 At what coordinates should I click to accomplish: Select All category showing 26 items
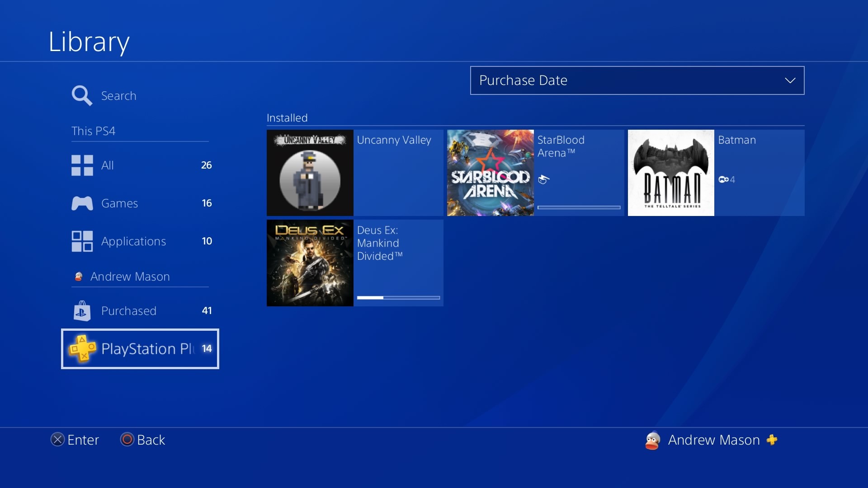click(141, 165)
